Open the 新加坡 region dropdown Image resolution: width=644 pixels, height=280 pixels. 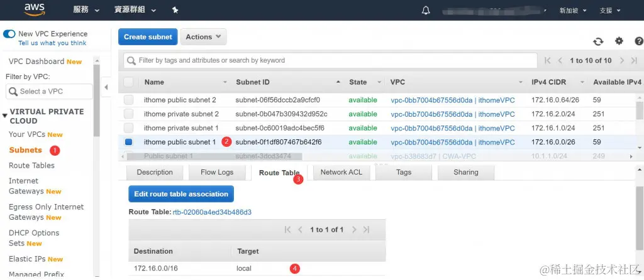tap(573, 11)
